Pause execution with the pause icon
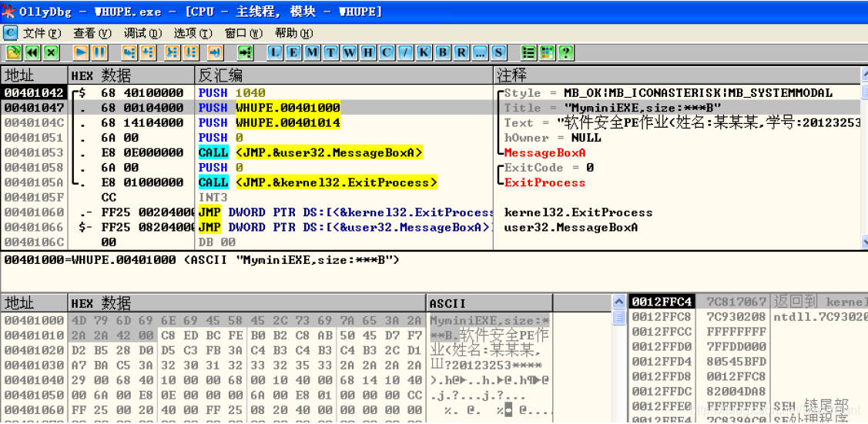Screen dimensions: 868x424 [99, 52]
